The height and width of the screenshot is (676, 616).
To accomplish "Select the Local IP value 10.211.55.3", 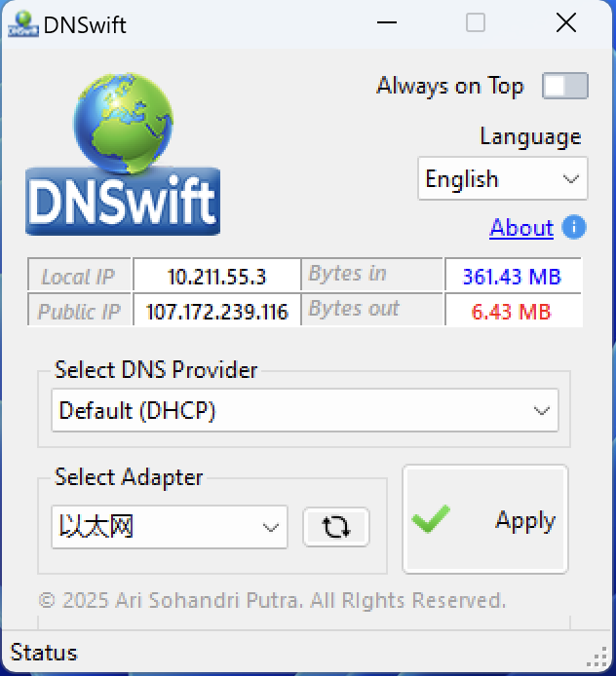I will coord(216,276).
